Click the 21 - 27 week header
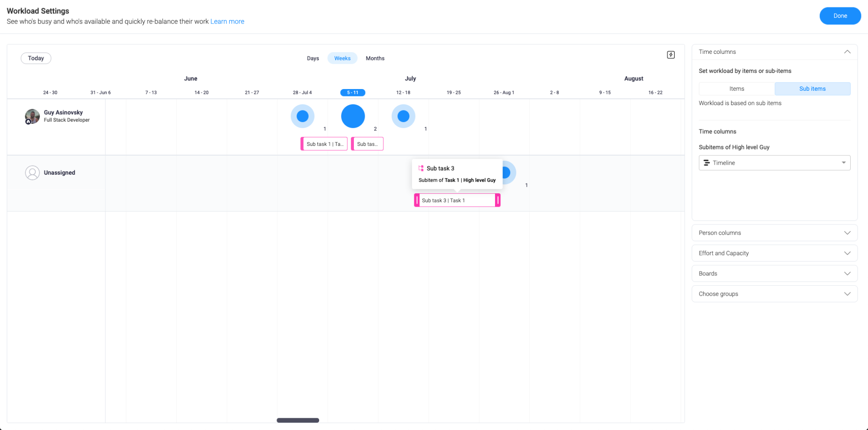The width and height of the screenshot is (868, 430). point(252,93)
